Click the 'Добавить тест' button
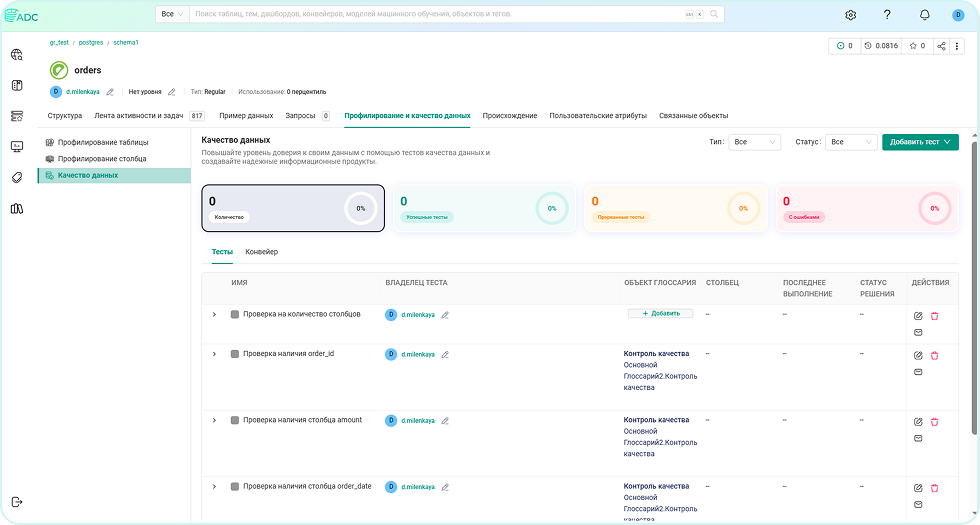Viewport: 980px width, 525px height. click(x=920, y=142)
